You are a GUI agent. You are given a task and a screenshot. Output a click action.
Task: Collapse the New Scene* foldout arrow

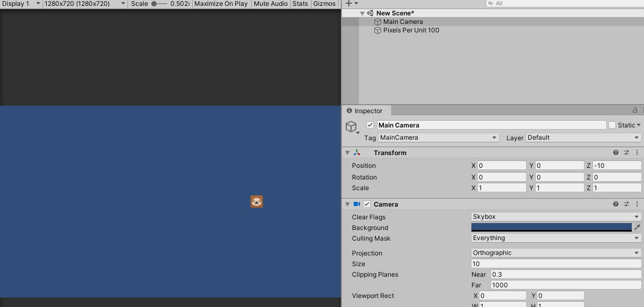pyautogui.click(x=362, y=13)
